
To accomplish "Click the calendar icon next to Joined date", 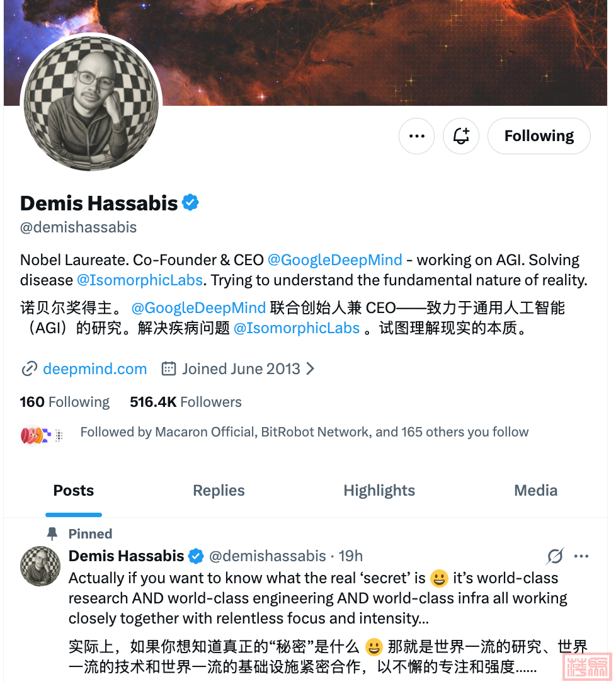I will click(168, 368).
